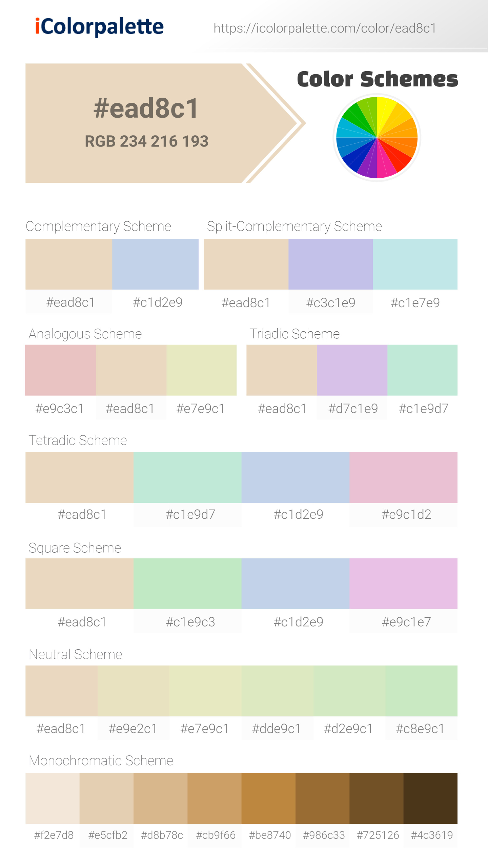Click the lightest #f2e7d8 monochromatic swatch
Viewport: 488px width, 868px height.
click(x=53, y=798)
